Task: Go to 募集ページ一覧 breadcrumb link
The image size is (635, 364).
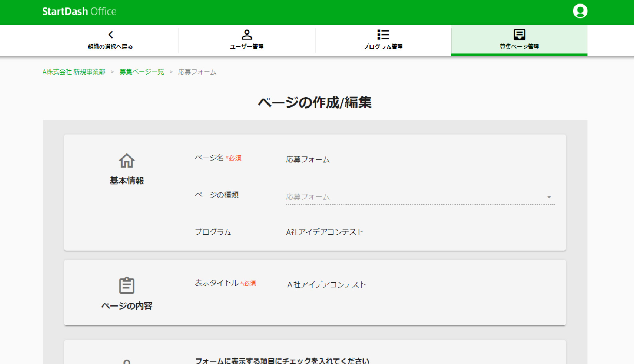Action: click(x=142, y=72)
